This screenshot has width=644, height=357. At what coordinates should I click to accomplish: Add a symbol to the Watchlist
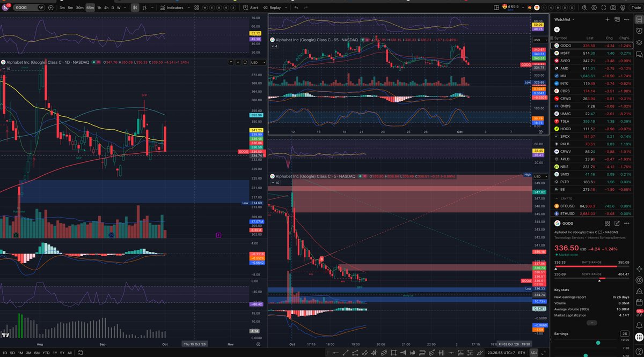point(608,19)
